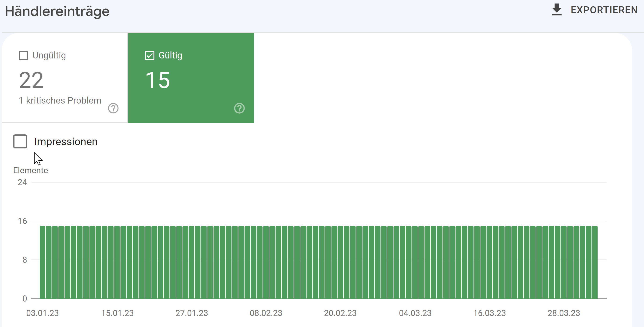Enable the Ungültig checkbox
Viewport: 644px width, 327px height.
24,55
